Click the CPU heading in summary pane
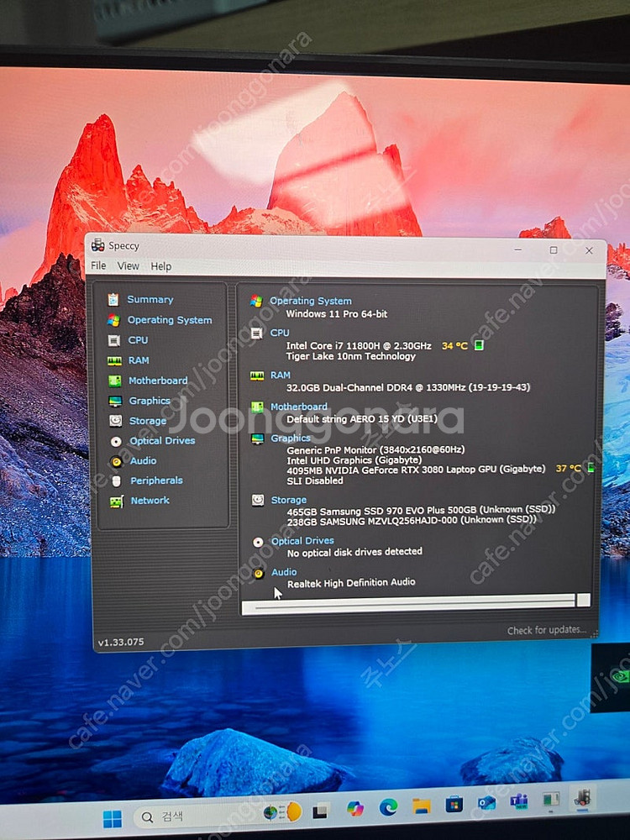 tap(280, 333)
